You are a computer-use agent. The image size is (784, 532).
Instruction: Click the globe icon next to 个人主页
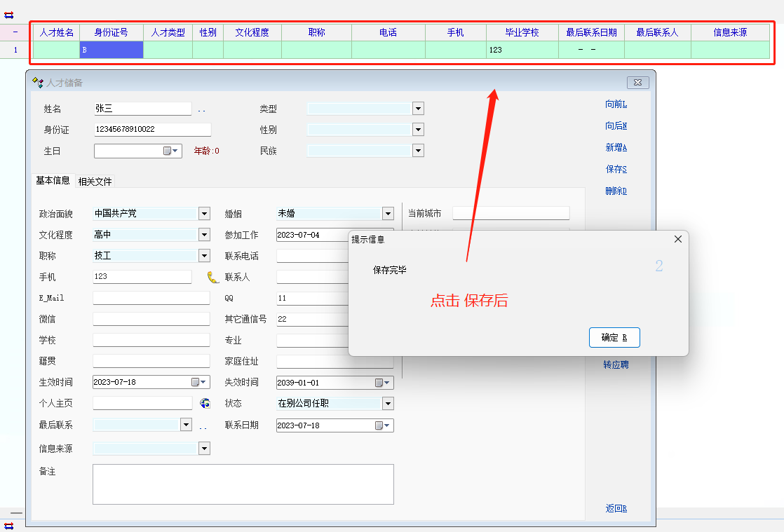205,403
